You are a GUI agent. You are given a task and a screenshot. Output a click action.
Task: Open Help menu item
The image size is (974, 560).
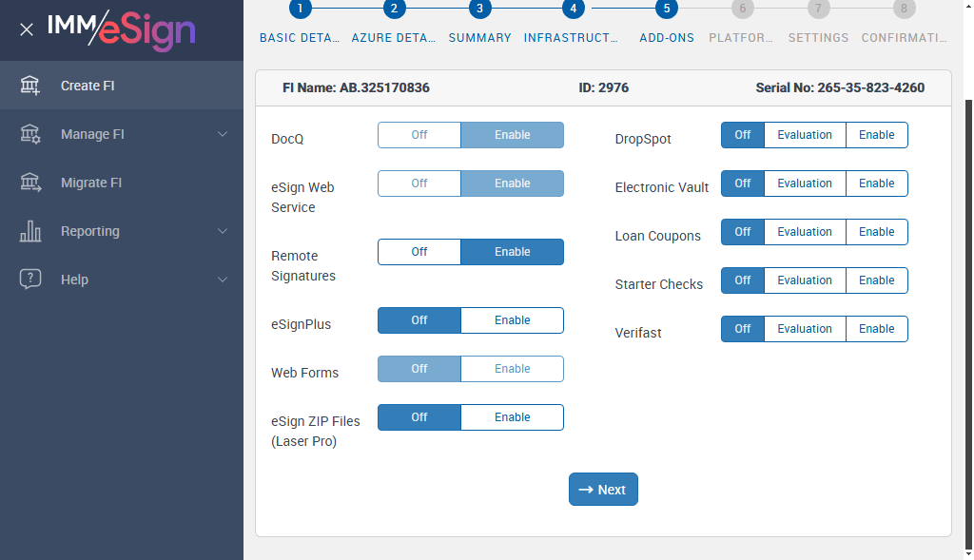122,279
